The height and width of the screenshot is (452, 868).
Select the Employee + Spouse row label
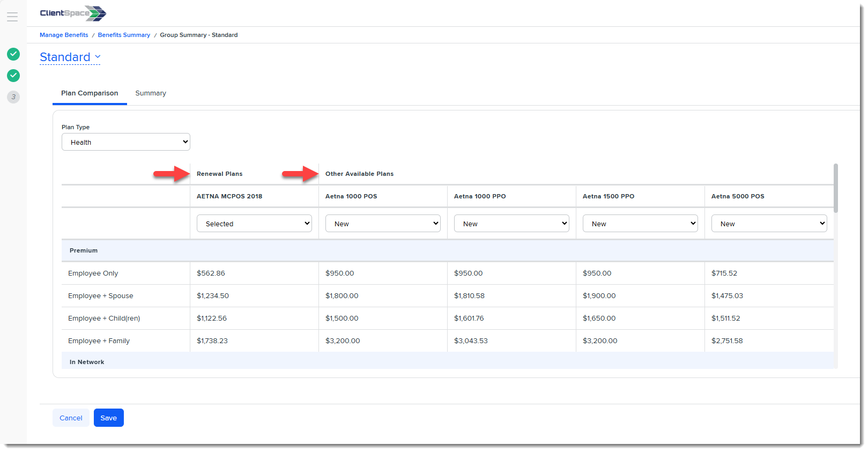100,295
